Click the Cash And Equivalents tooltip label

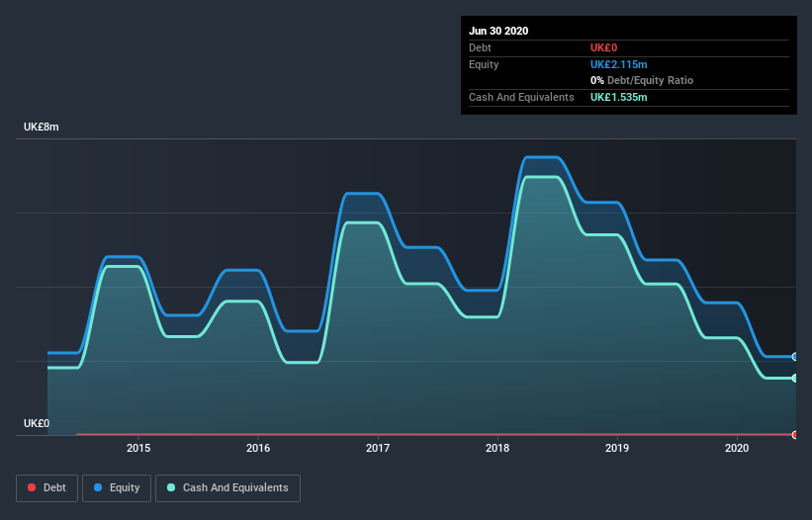pyautogui.click(x=521, y=97)
